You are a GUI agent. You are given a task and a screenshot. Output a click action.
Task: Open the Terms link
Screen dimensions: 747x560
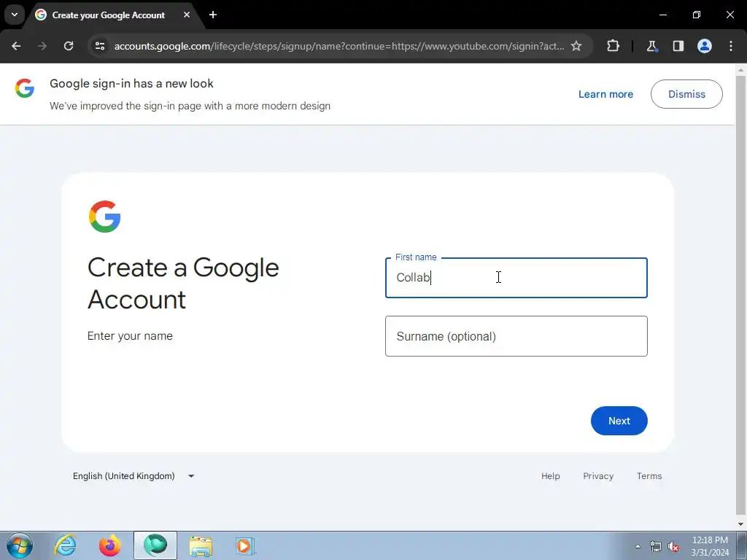[x=649, y=476]
